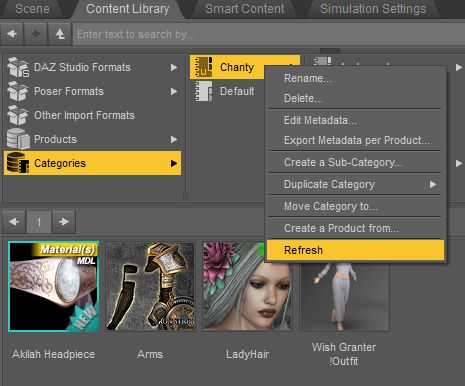Click the Poser Formats boxes icon
The image size is (465, 386).
click(x=18, y=91)
